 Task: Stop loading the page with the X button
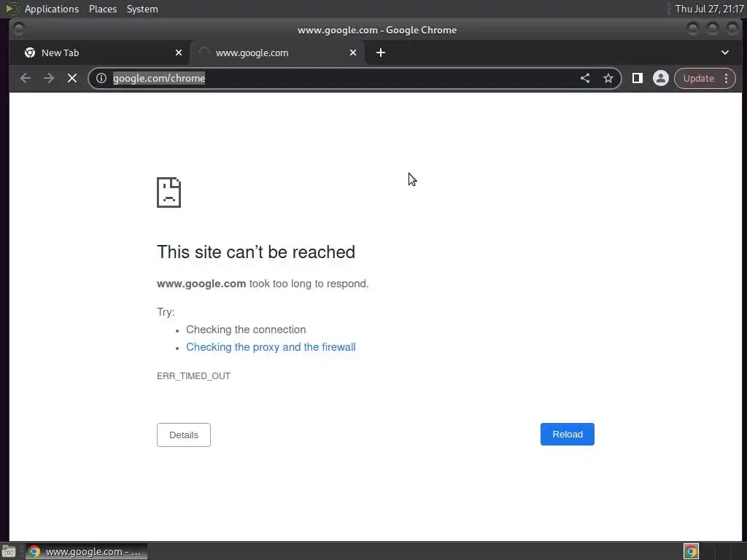tap(72, 78)
